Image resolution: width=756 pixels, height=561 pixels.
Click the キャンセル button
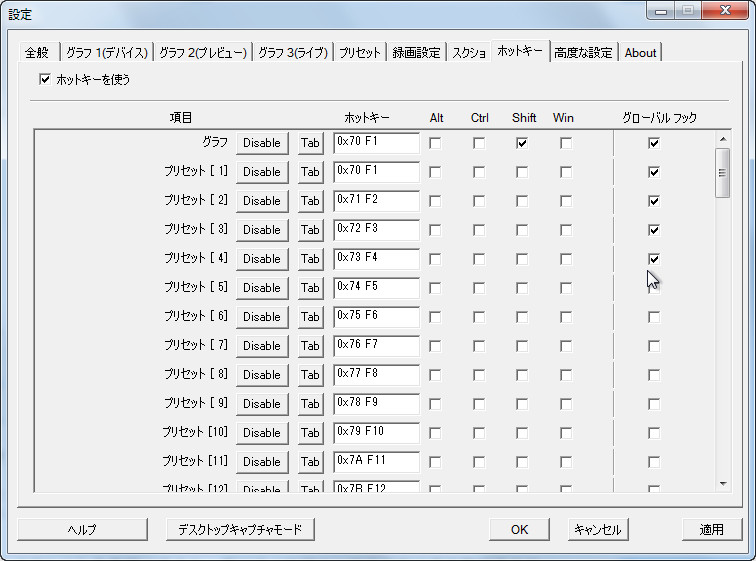click(x=598, y=530)
